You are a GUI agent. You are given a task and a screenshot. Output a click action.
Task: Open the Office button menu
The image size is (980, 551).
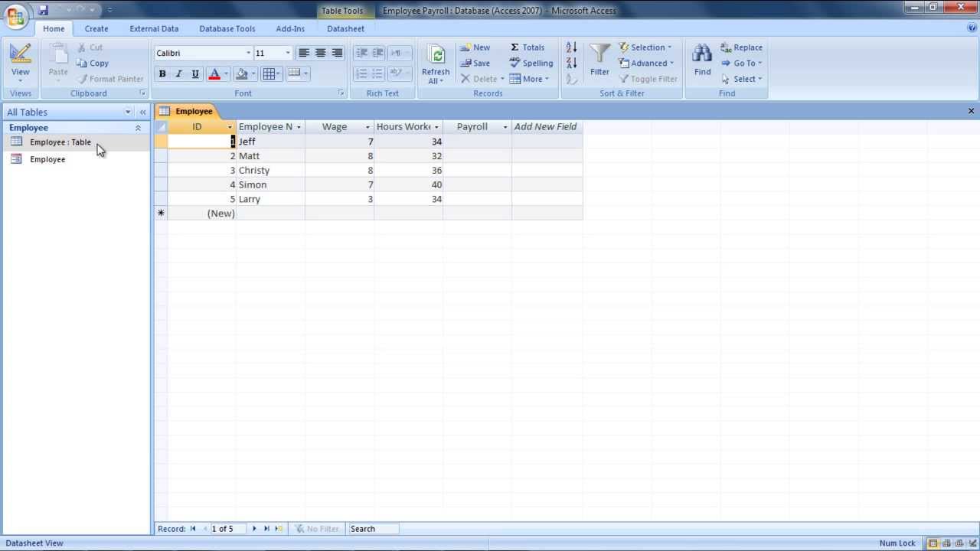pos(15,15)
